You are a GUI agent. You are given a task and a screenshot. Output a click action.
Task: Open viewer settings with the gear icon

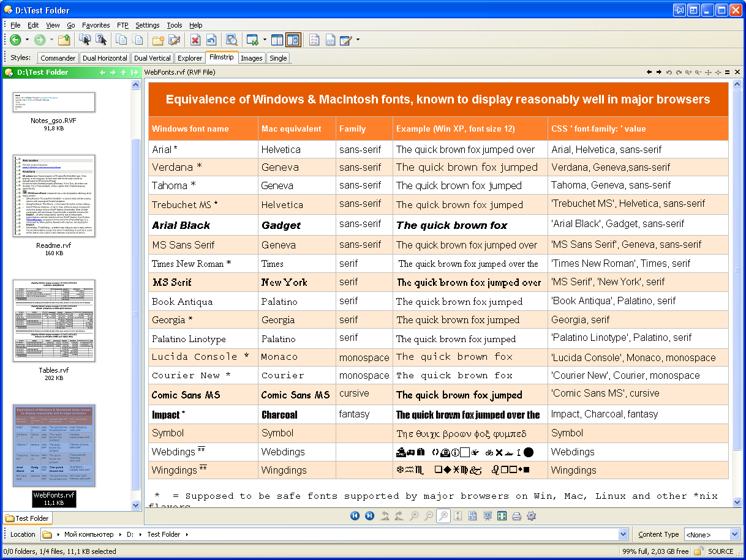532,516
